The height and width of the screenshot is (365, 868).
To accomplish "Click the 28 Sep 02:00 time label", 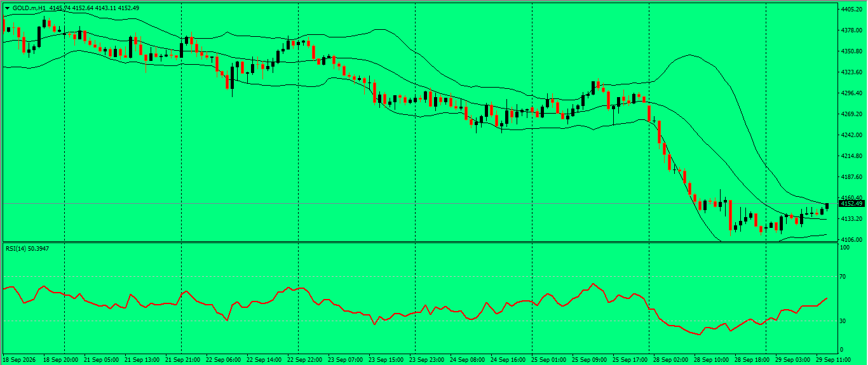I will pyautogui.click(x=670, y=360).
